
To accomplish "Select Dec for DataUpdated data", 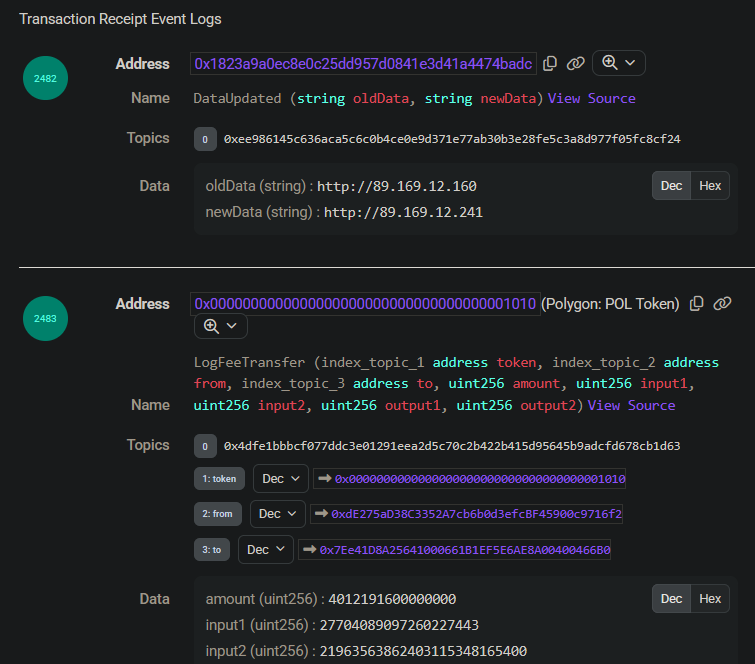I will click(671, 186).
